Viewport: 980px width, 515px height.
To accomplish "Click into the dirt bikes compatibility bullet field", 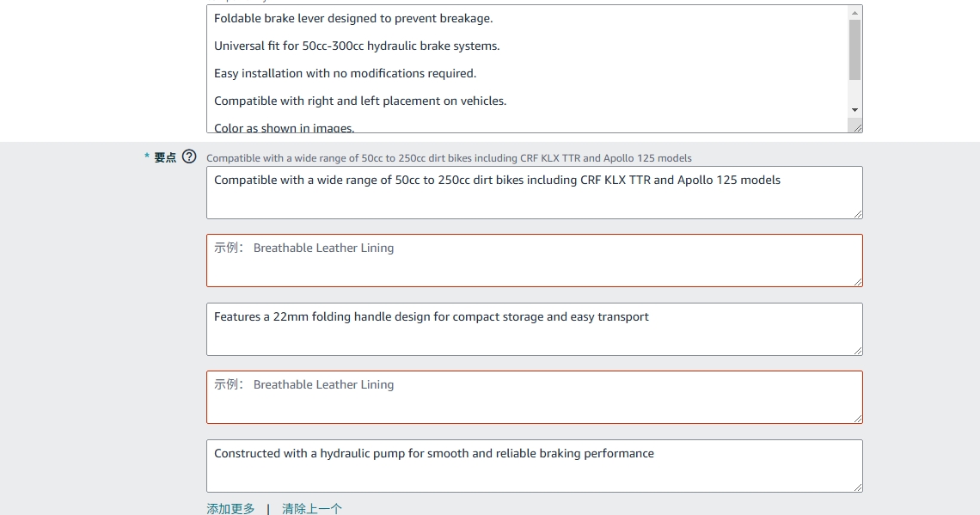I will [533, 193].
